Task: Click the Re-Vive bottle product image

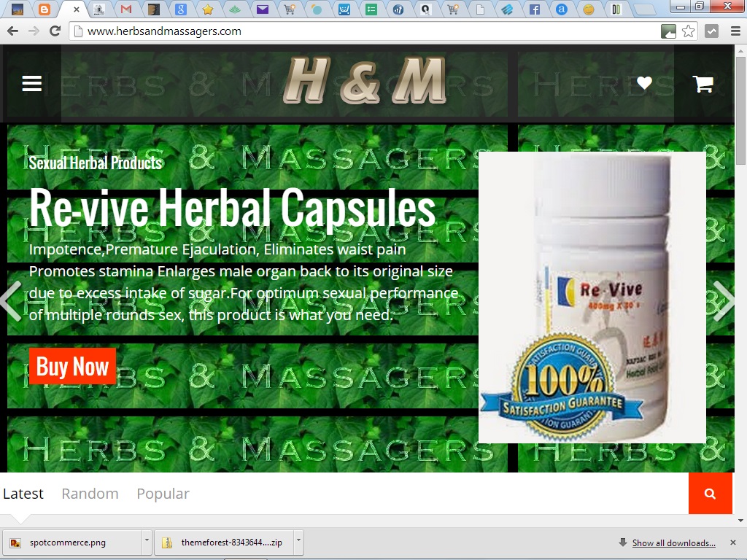Action: point(592,297)
